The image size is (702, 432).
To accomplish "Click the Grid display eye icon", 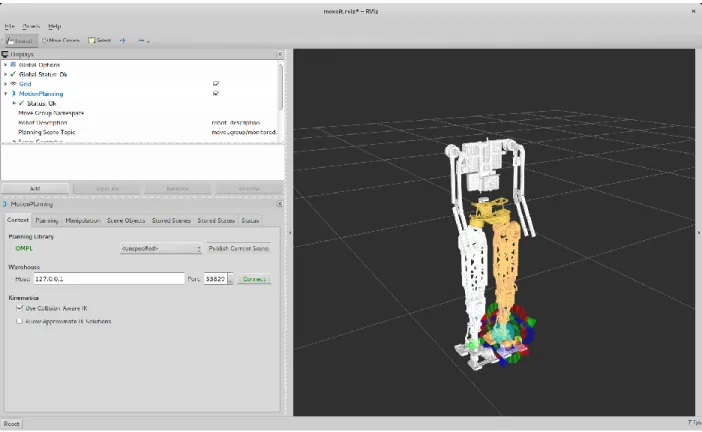I will [13, 84].
